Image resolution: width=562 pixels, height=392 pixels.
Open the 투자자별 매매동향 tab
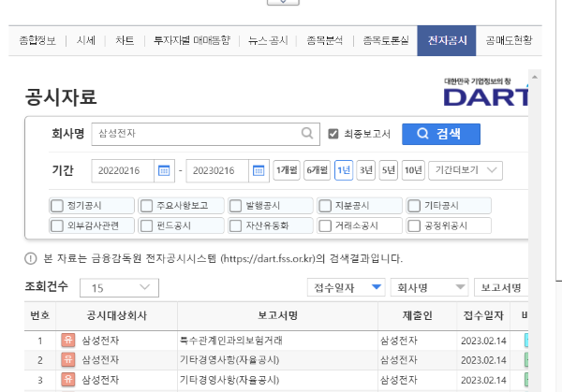192,40
